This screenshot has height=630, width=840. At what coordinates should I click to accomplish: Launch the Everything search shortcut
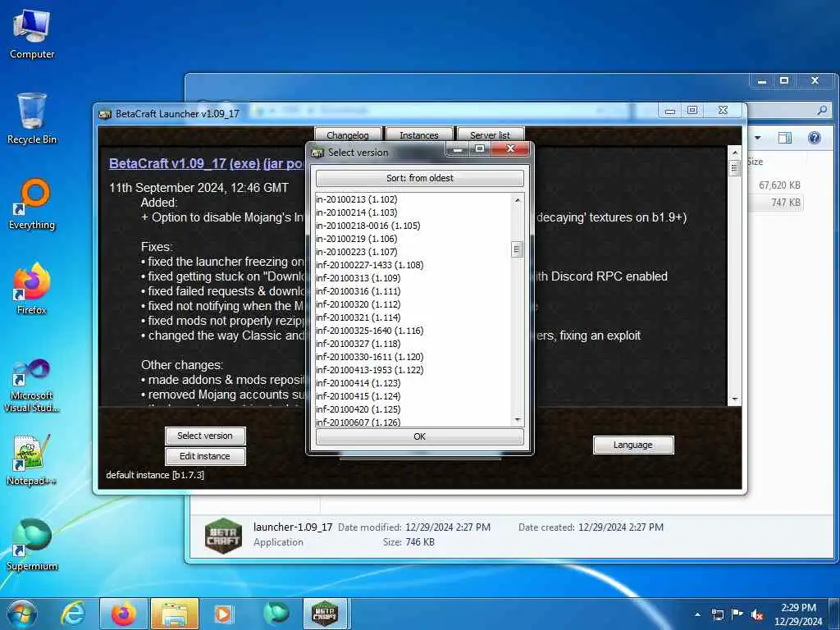click(x=32, y=204)
